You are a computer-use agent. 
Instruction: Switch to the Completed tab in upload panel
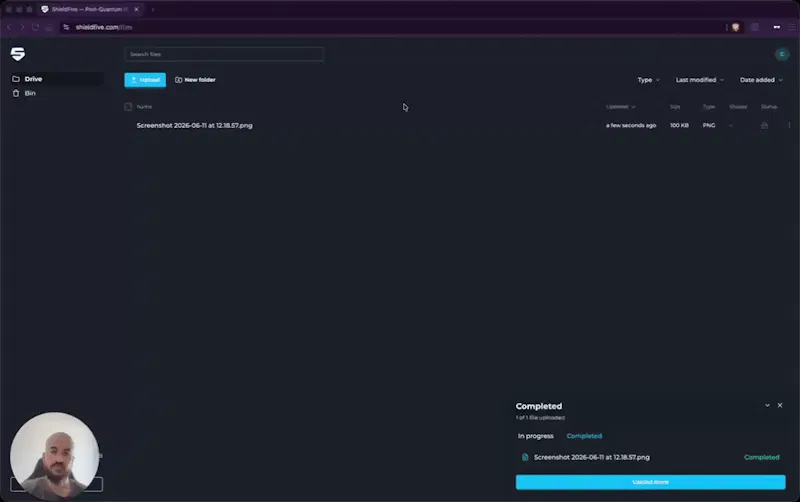(x=584, y=436)
